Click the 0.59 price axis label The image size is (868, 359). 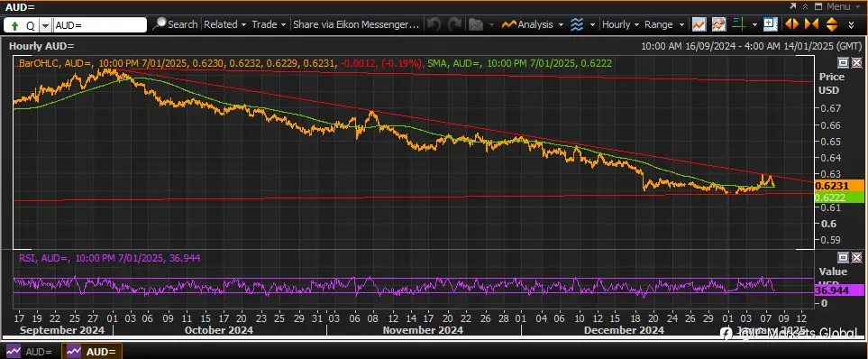pos(830,240)
